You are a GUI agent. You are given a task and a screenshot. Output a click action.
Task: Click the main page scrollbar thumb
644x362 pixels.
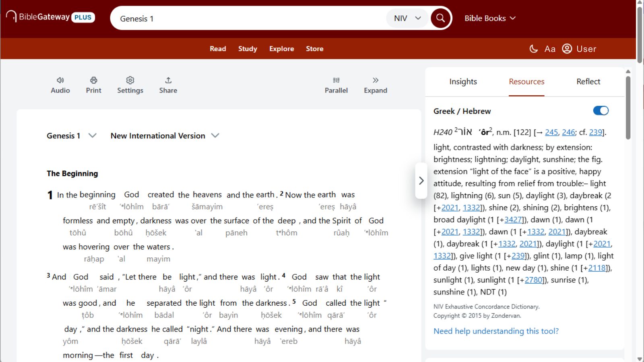pos(640,34)
